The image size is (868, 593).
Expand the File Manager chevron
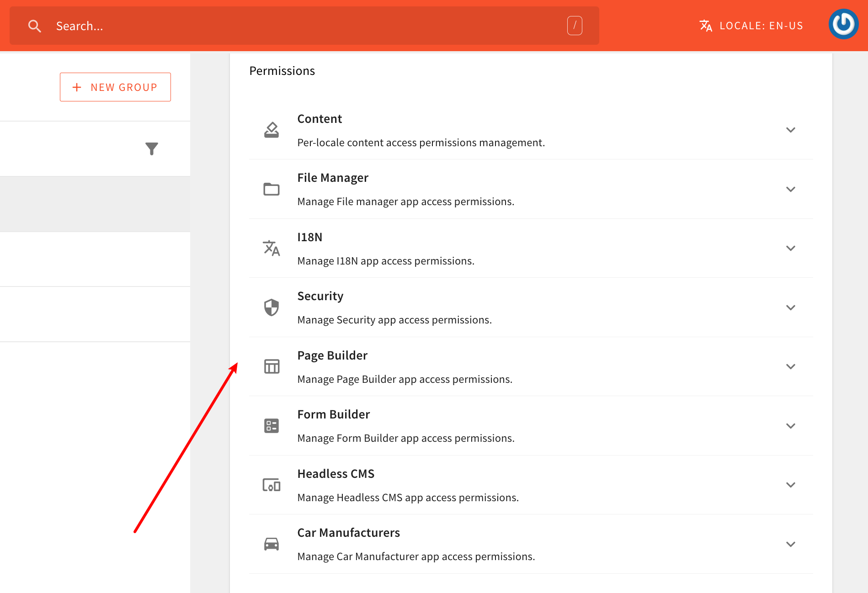[790, 189]
